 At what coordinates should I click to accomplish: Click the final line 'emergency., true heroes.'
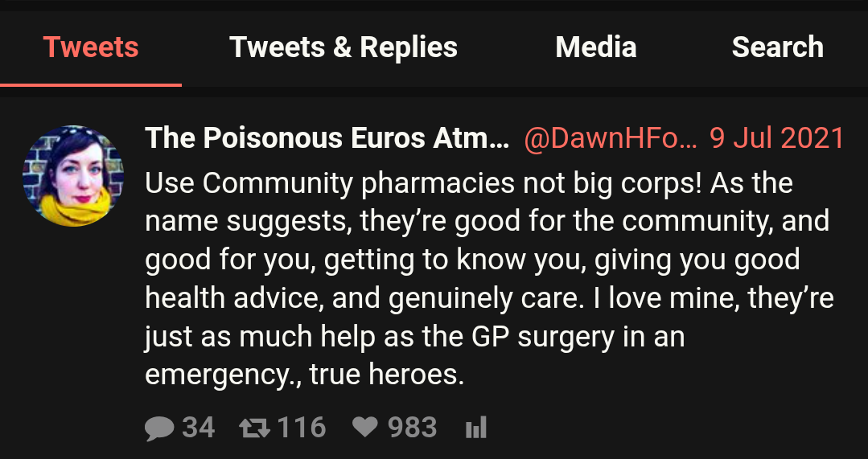[304, 375]
